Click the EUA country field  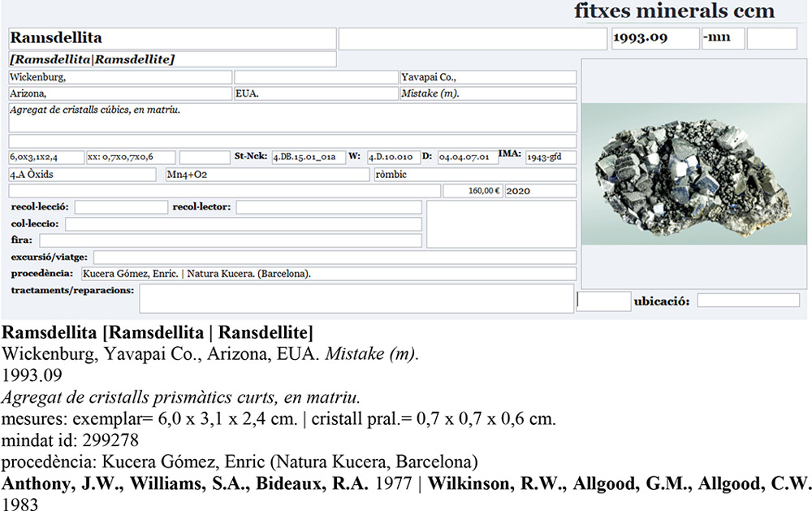316,93
